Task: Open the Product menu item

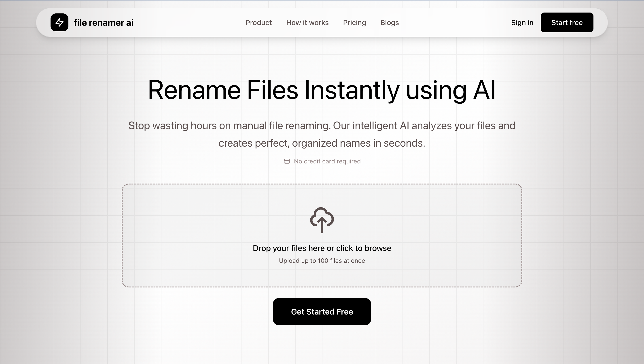Action: [258, 23]
